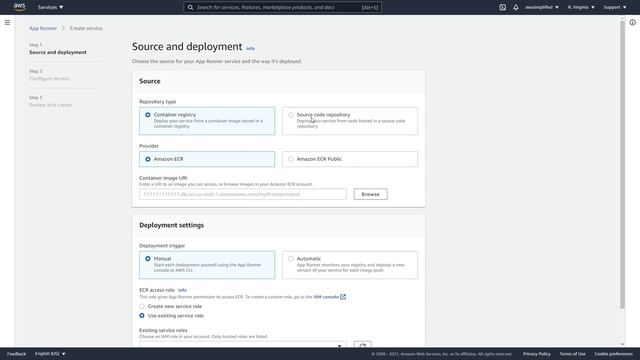
Task: Click Browse for container image
Action: tap(371, 194)
